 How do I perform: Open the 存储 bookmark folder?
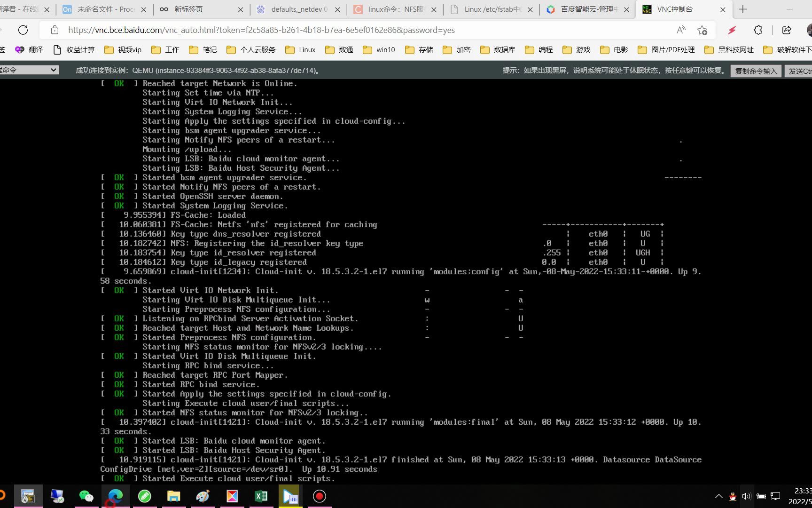pyautogui.click(x=419, y=50)
